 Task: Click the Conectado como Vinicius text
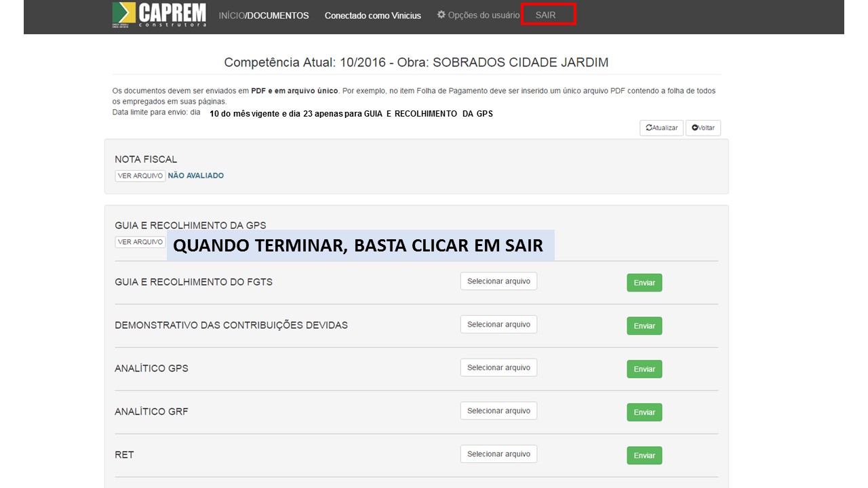(372, 16)
